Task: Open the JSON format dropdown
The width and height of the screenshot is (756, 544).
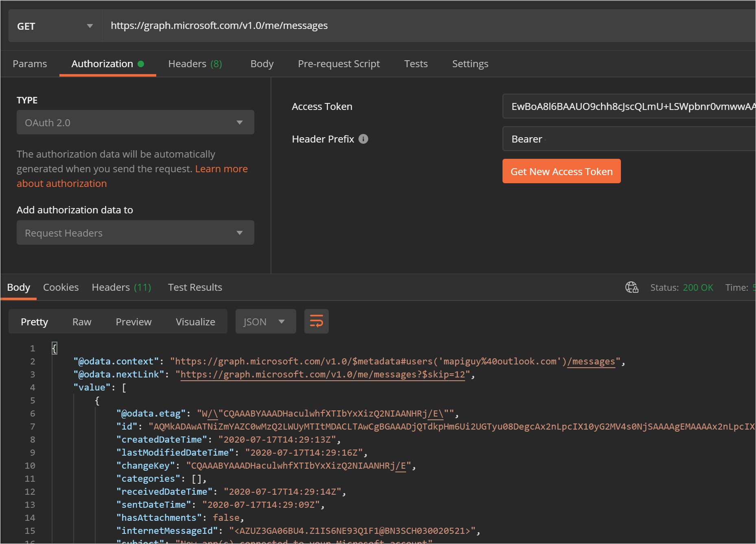Action: [x=266, y=321]
